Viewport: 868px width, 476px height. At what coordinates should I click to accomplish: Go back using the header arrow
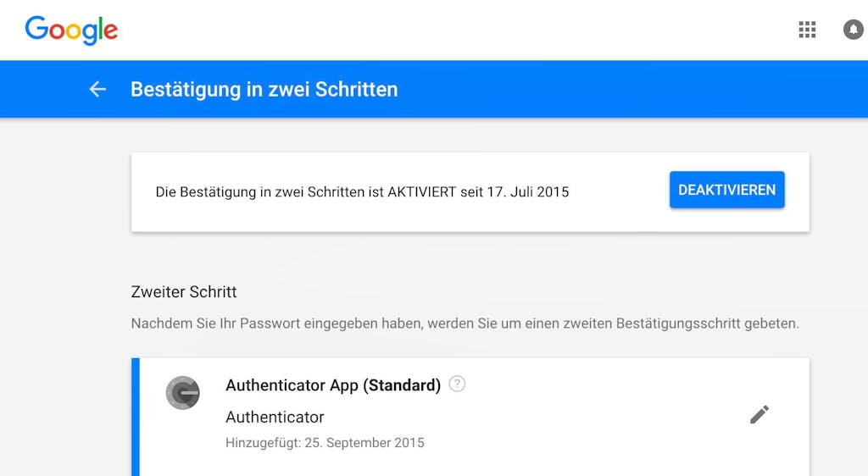pos(97,89)
